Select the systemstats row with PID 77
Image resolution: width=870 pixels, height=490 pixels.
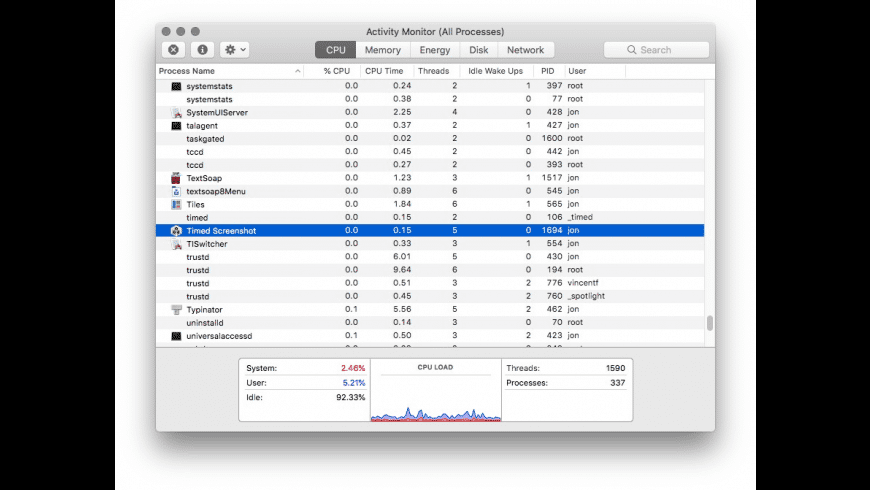pyautogui.click(x=430, y=99)
